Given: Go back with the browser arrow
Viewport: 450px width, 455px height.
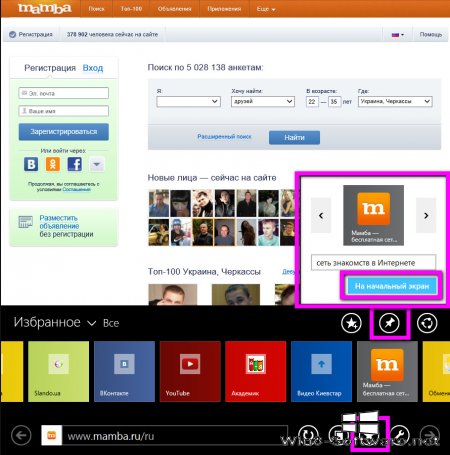Looking at the screenshot, I should point(21,435).
